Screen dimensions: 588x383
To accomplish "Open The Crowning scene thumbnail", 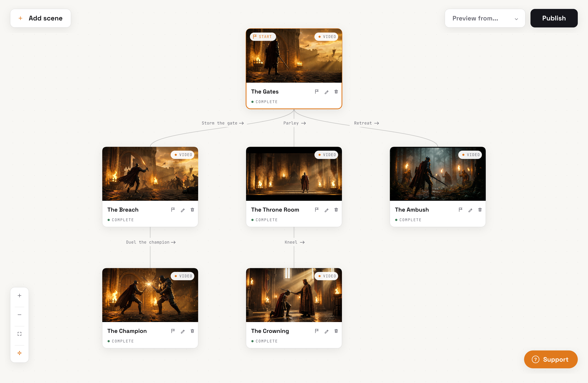I will [x=294, y=295].
